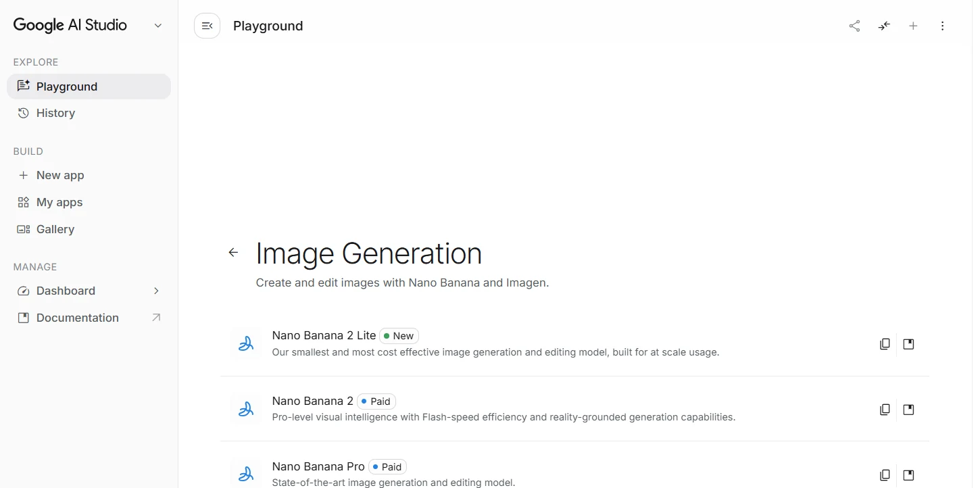The width and height of the screenshot is (980, 488).
Task: Click the Documentation book icon
Action: tap(24, 318)
